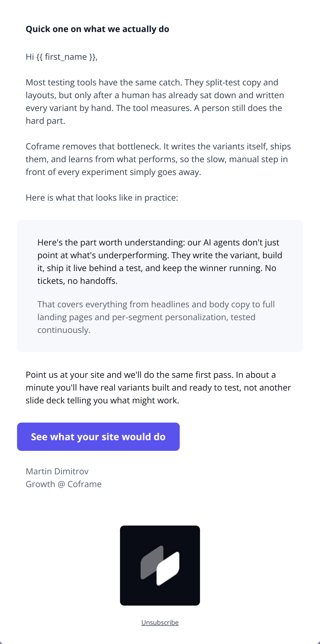This screenshot has width=320, height=644.
Task: Click the "hard part." line ending the first paragraph
Action: 45,121
